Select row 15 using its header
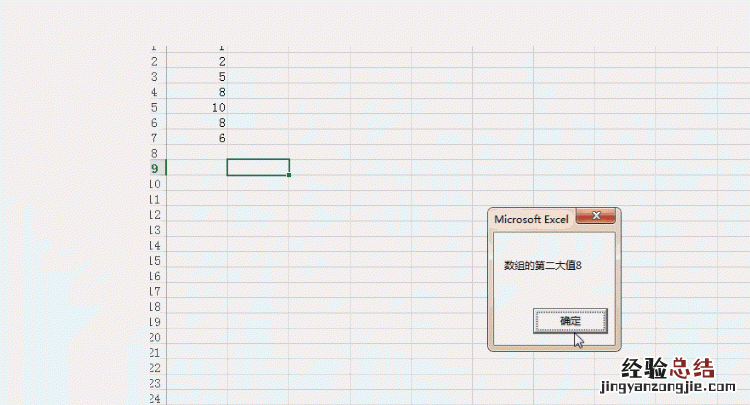Viewport: 750px width, 405px height. coord(153,260)
